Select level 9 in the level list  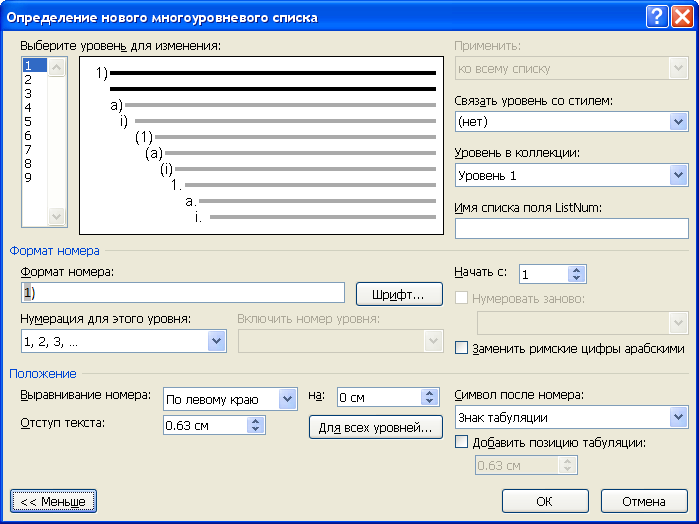point(35,177)
